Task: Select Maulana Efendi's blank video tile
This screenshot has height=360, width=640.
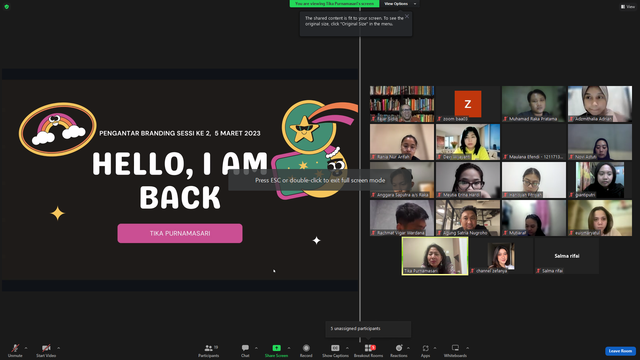Action: [534, 142]
